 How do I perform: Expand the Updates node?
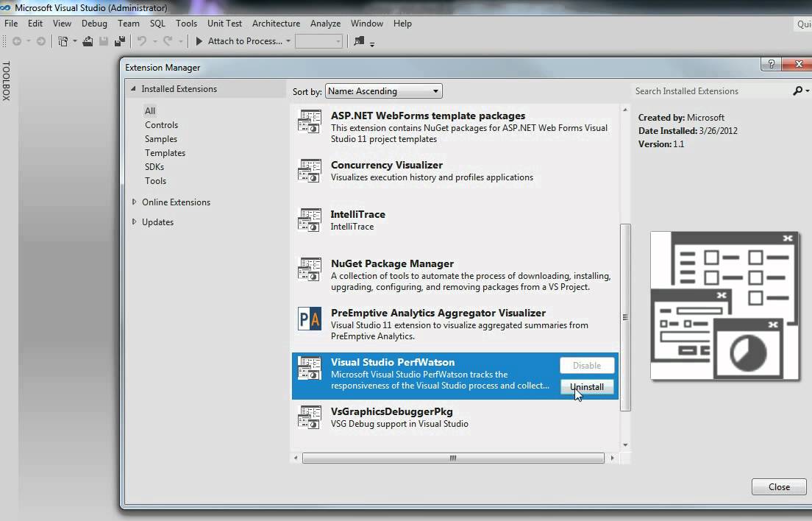(134, 221)
